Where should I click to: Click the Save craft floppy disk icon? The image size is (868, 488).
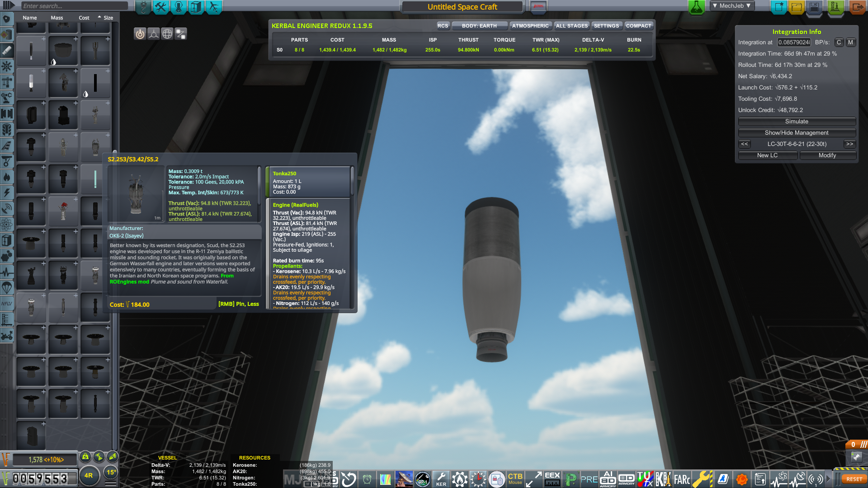pyautogui.click(x=814, y=7)
